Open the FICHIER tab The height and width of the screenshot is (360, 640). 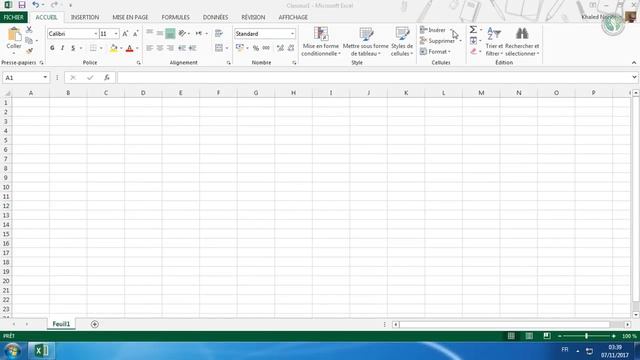13,17
